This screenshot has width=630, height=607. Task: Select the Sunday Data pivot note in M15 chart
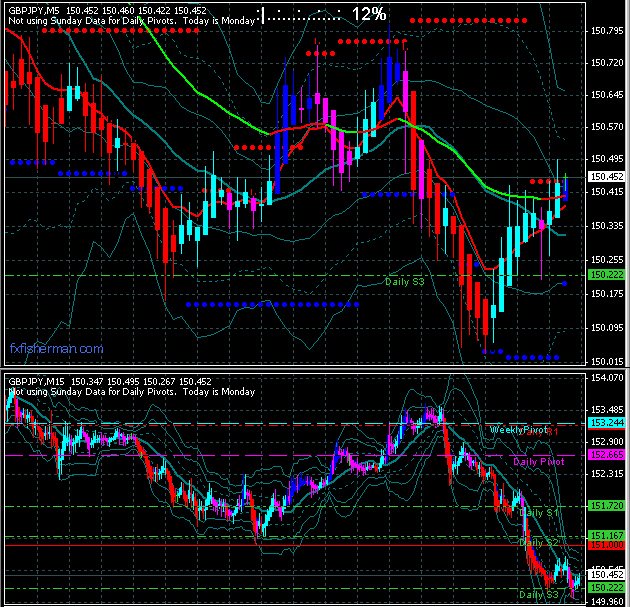click(131, 392)
